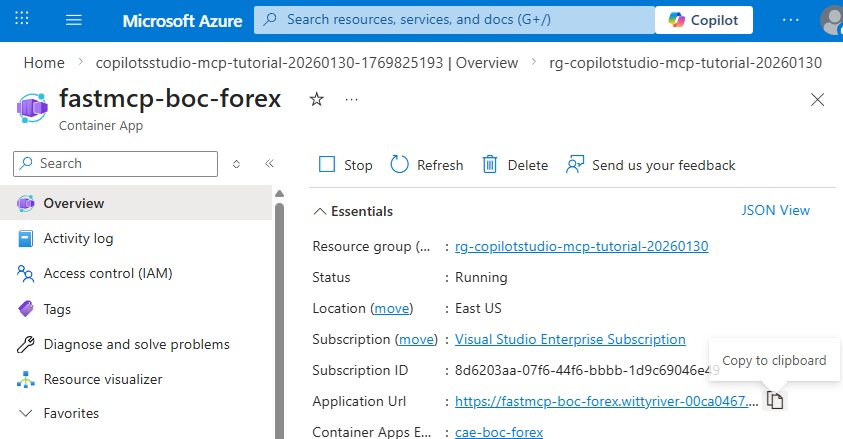
Task: Click the sidebar scrollbar thumb
Action: [x=279, y=321]
